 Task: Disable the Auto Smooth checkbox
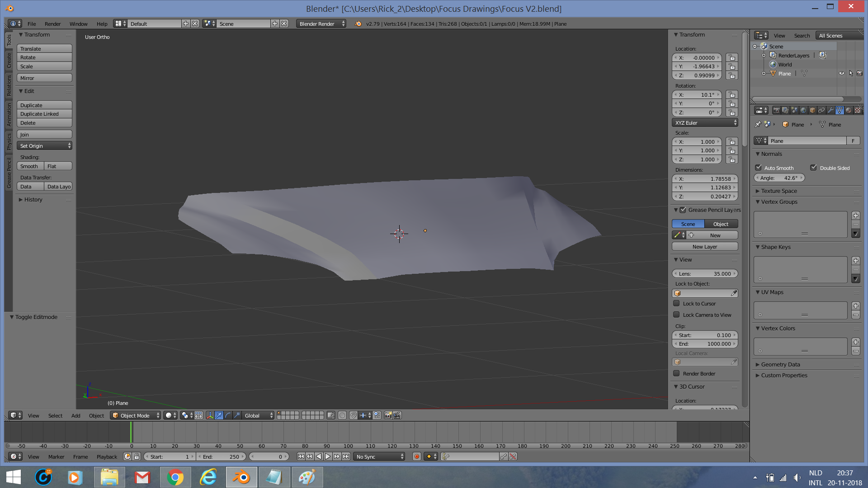coord(759,168)
